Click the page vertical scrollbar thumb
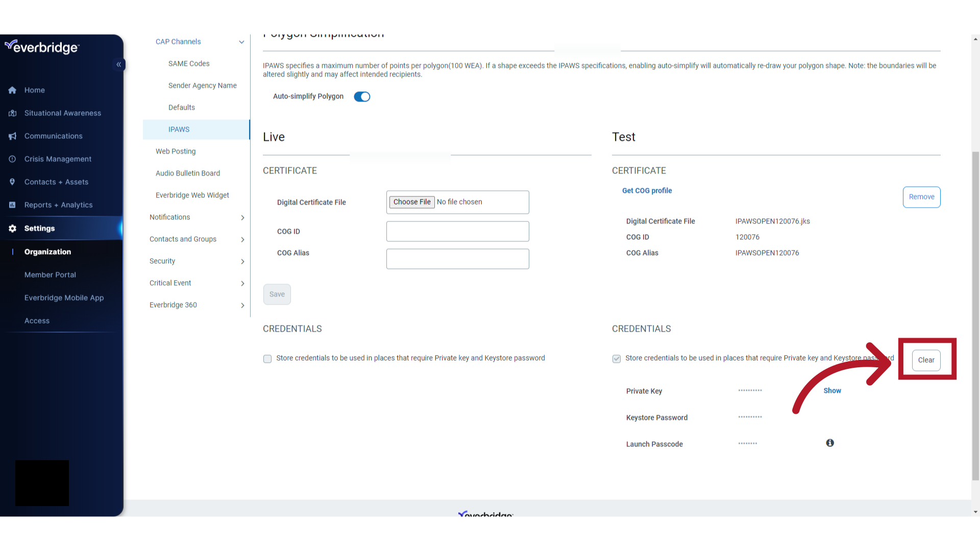 pos(975,316)
